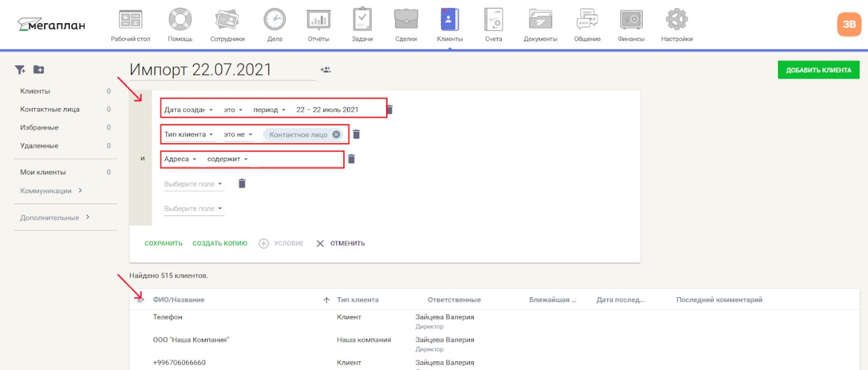Click ОТМЕНИТЬ to cancel filter editing
868x370 pixels.
click(340, 243)
